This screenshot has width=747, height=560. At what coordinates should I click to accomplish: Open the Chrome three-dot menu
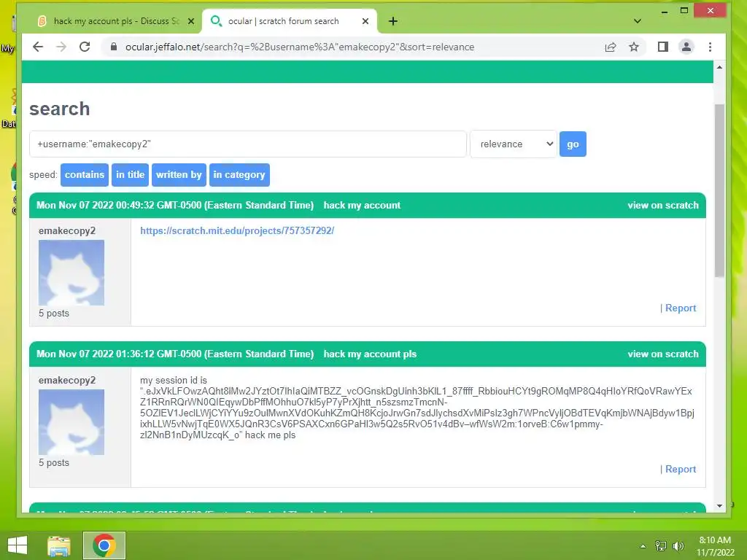[x=710, y=47]
